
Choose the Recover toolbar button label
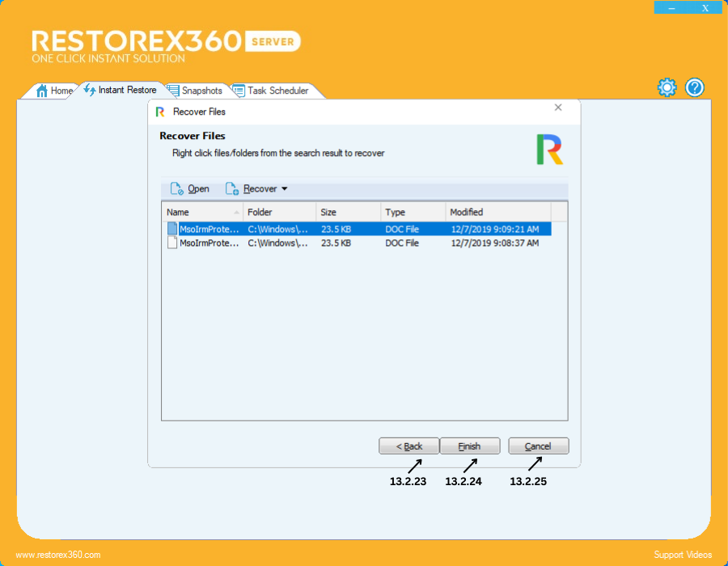tap(260, 189)
